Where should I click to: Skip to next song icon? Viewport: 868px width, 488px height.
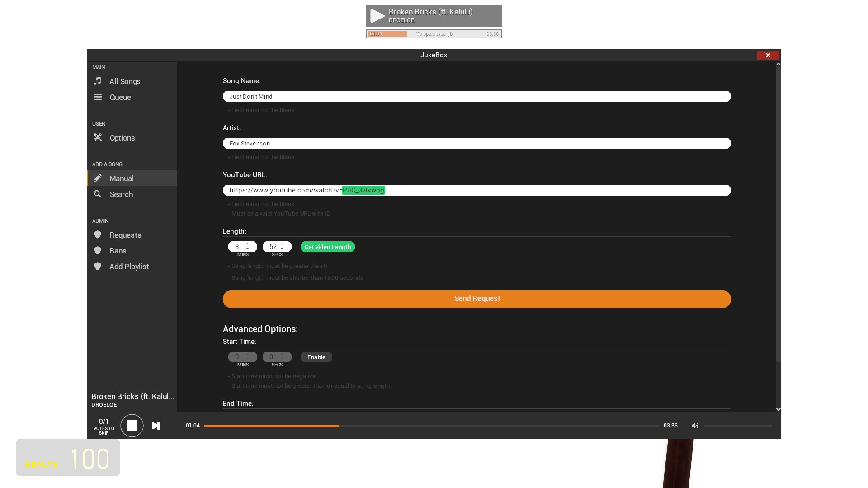(156, 426)
